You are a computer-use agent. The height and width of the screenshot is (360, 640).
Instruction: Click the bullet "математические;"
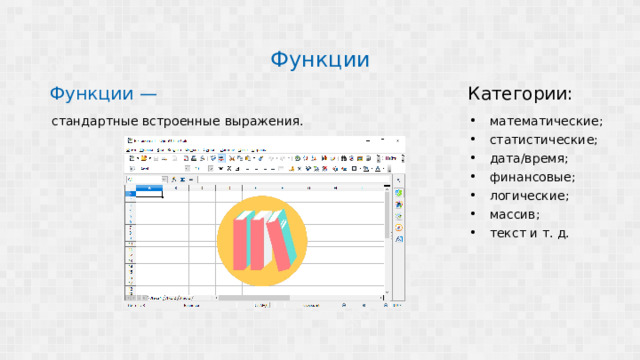[546, 121]
